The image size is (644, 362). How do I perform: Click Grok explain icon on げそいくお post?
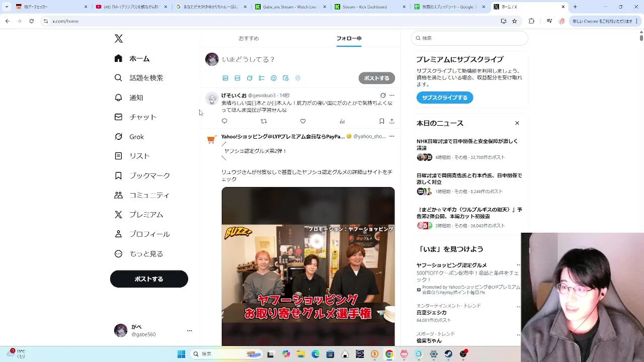pos(383,95)
